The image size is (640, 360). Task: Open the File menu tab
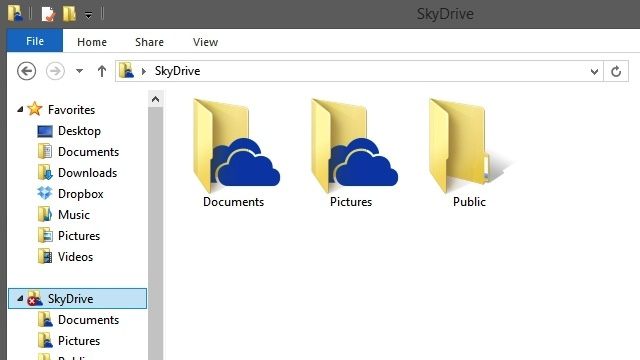pos(35,41)
